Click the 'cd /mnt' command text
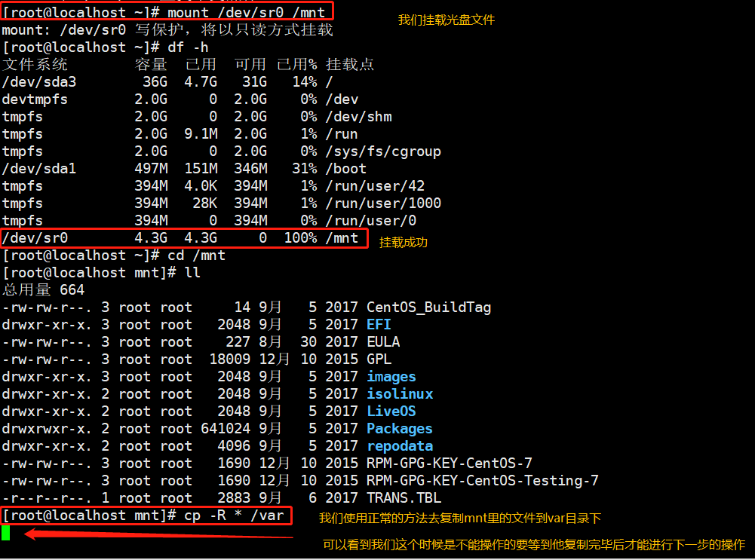755x560 pixels. (x=196, y=255)
